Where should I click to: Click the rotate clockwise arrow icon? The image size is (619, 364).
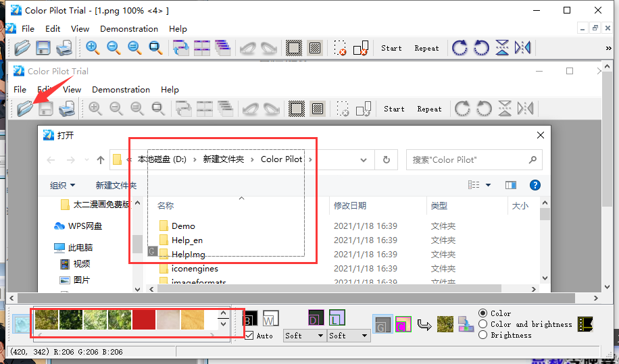click(460, 48)
